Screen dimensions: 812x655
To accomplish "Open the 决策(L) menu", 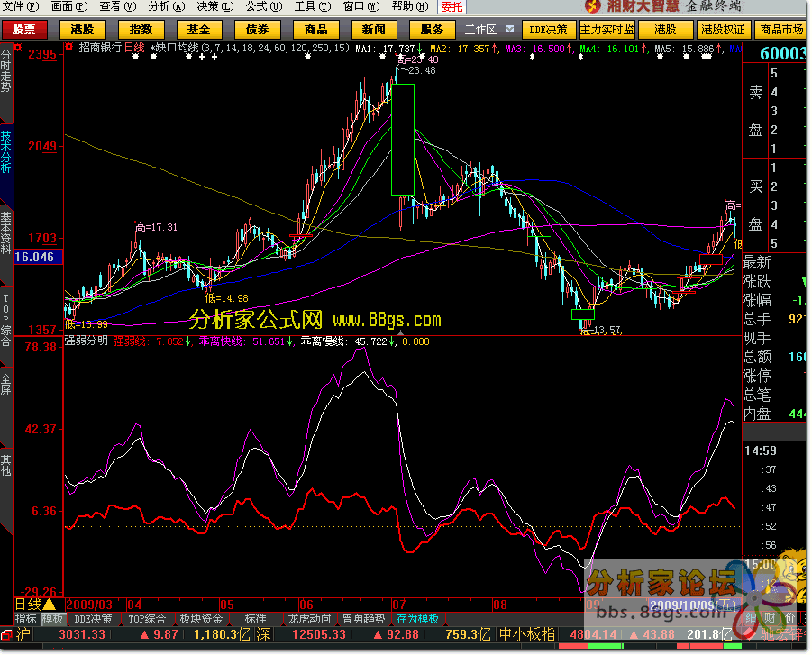I will click(215, 6).
